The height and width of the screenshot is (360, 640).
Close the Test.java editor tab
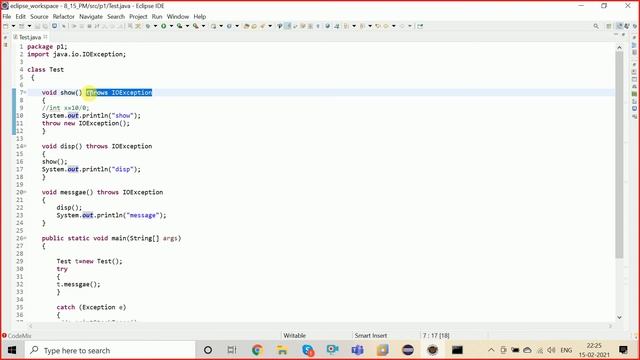pyautogui.click(x=45, y=37)
